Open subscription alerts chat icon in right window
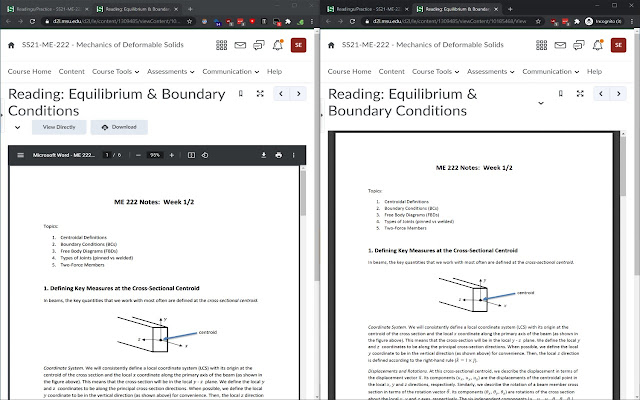 [x=579, y=45]
